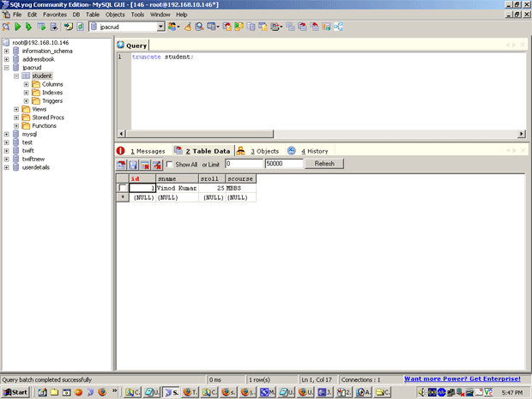
Task: Execute all queries with double green arrow
Action: 29,27
